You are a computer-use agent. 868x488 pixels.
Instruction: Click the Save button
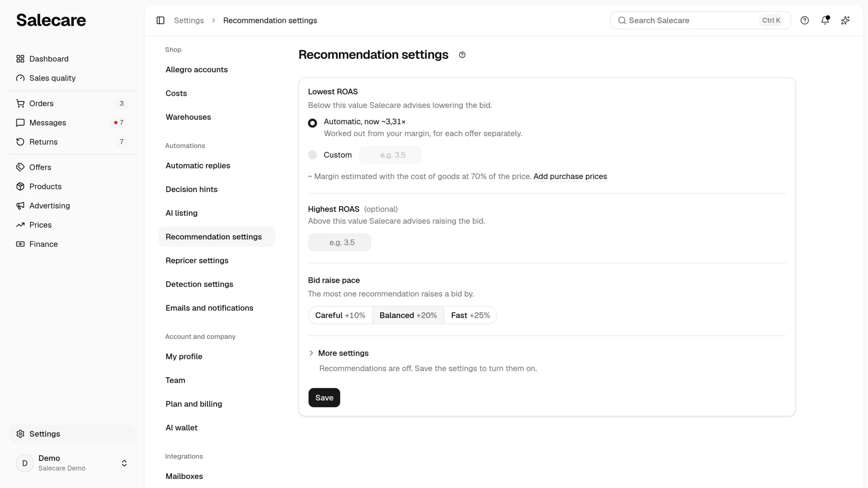324,398
